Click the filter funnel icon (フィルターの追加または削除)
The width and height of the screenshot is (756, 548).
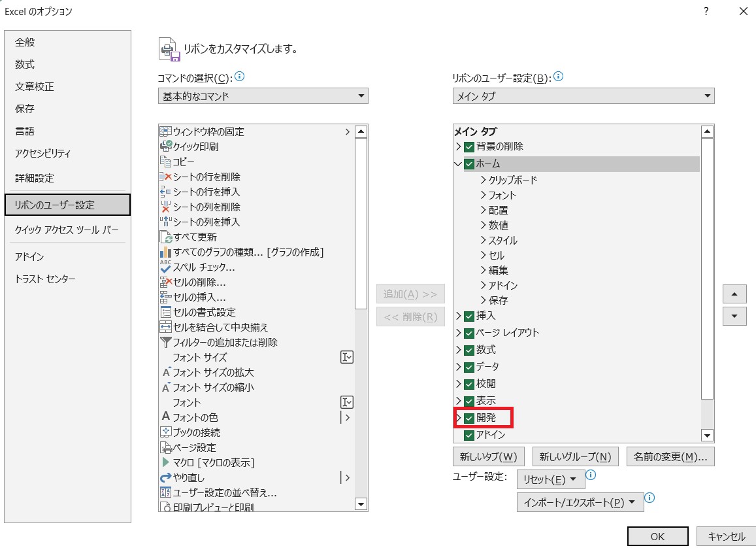(x=165, y=342)
